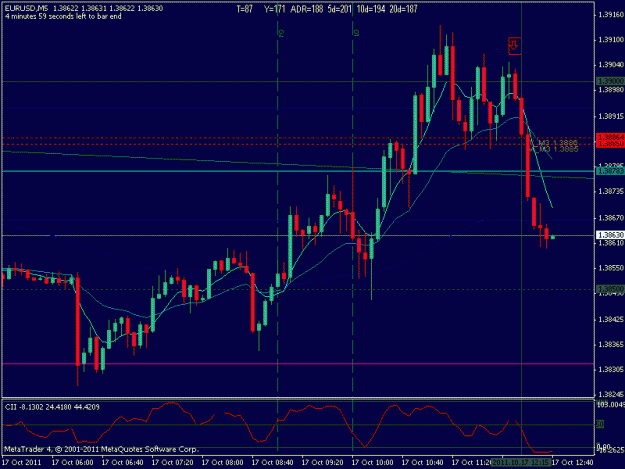Click the current price label 1.38630
Image resolution: width=625 pixels, height=469 pixels.
(x=610, y=235)
